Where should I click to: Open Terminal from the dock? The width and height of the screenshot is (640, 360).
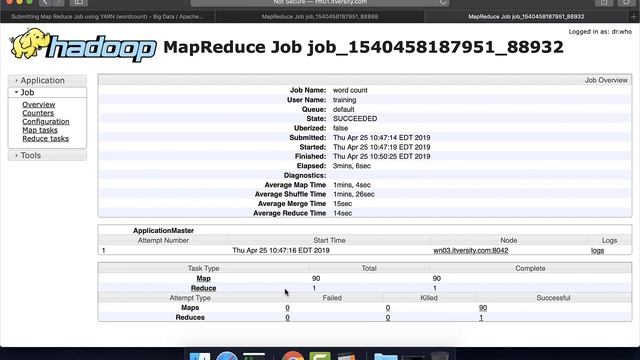254,356
